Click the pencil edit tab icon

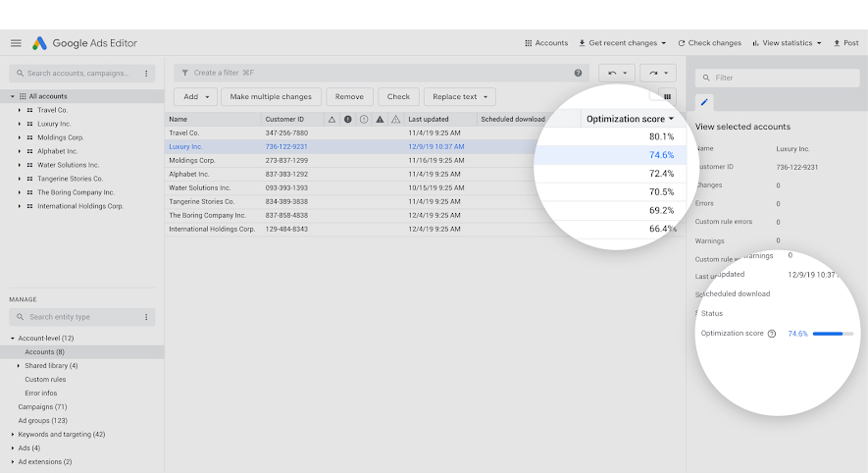[x=704, y=102]
